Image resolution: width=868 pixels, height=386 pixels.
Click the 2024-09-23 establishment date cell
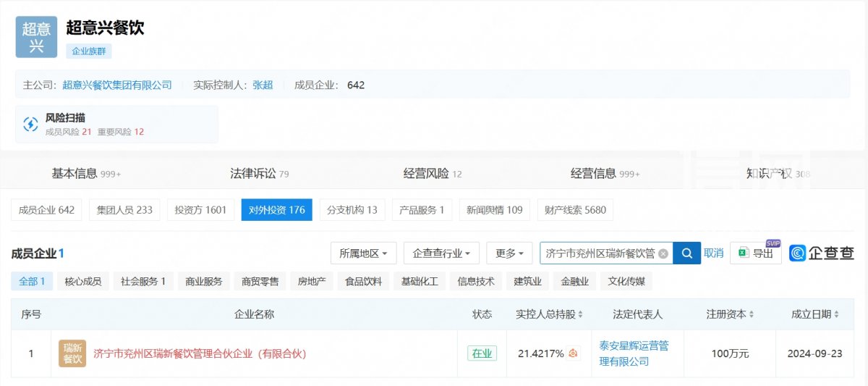coord(815,353)
